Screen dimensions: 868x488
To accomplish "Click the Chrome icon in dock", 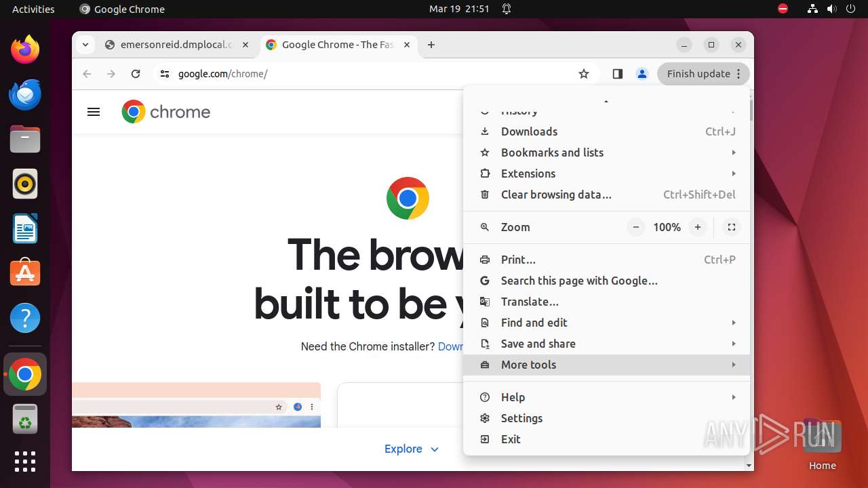I will [25, 374].
